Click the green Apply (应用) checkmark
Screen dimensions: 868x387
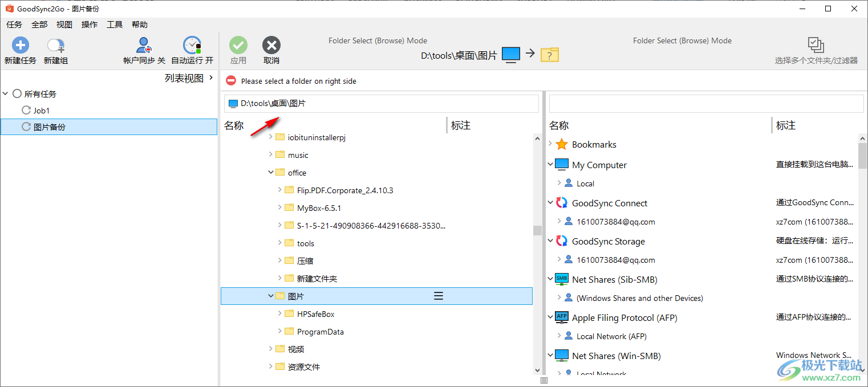238,45
